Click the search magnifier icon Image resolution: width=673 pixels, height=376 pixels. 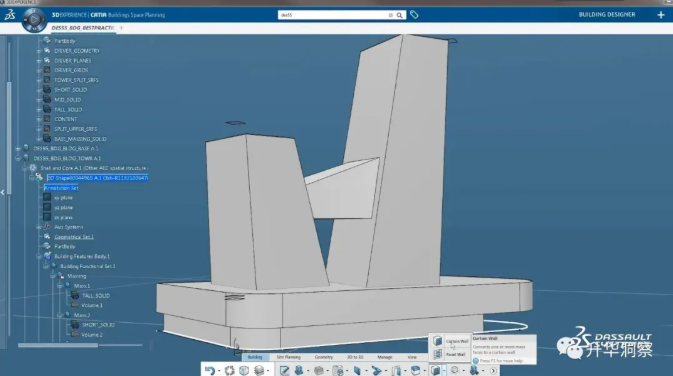coord(400,15)
